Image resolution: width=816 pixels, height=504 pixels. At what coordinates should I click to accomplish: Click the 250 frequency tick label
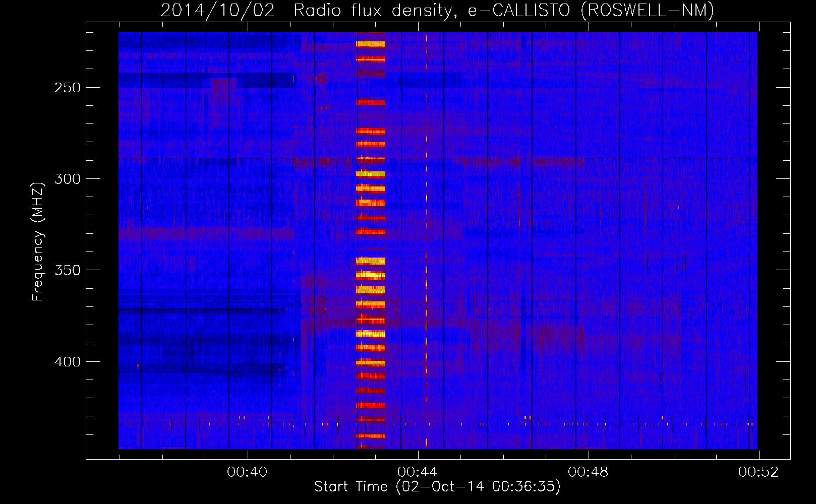tap(68, 88)
